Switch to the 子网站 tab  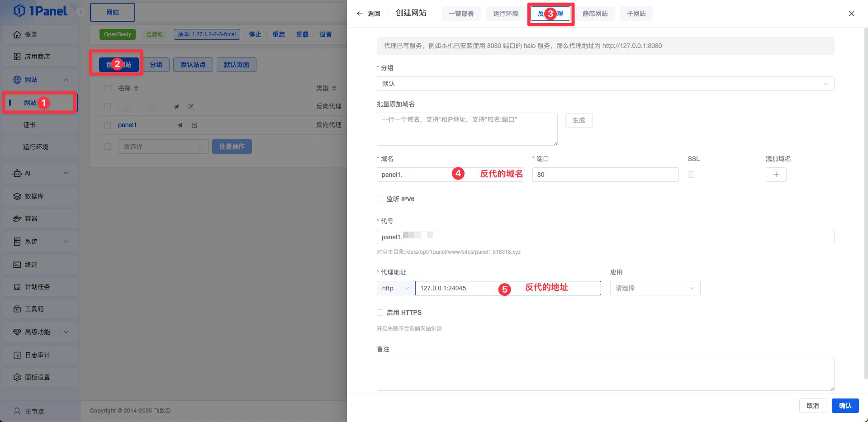(636, 14)
